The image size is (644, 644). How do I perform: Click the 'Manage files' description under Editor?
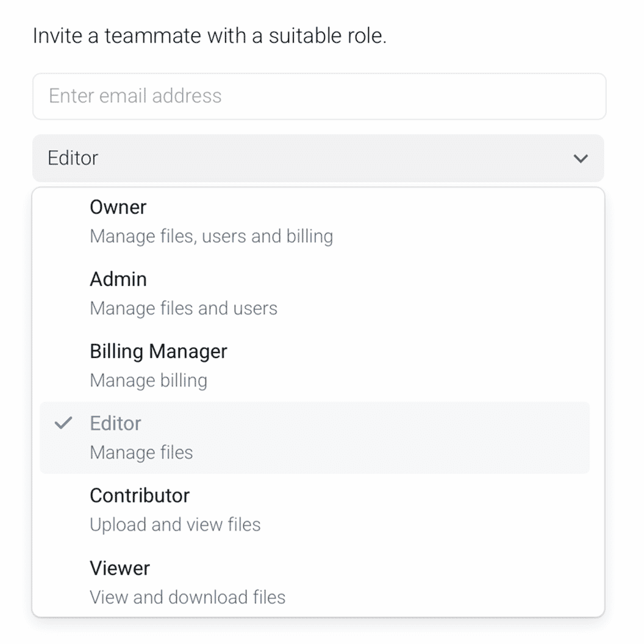pos(141,453)
